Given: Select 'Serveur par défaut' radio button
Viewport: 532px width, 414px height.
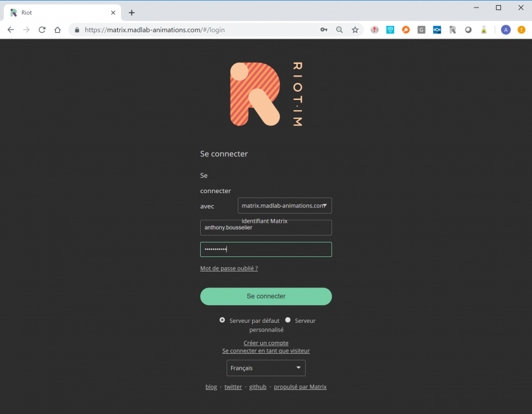Looking at the screenshot, I should [222, 320].
